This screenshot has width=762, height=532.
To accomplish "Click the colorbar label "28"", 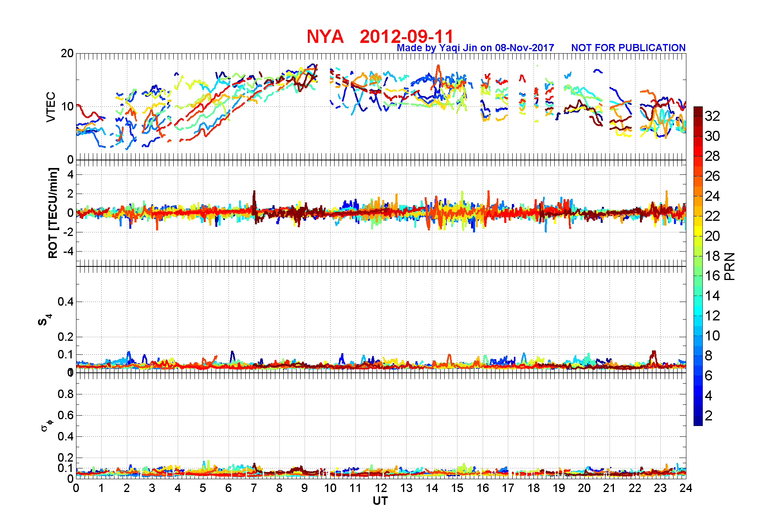I will click(712, 156).
